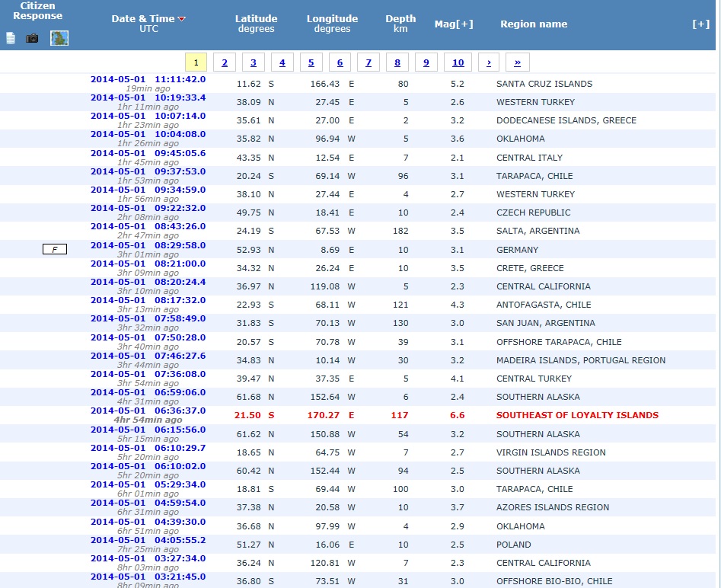
Task: Go to page 8
Action: click(397, 62)
